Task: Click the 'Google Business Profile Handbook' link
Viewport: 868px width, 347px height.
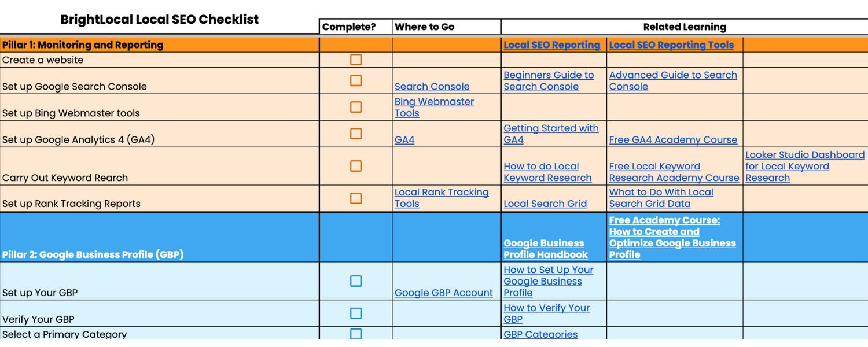Action: 545,249
